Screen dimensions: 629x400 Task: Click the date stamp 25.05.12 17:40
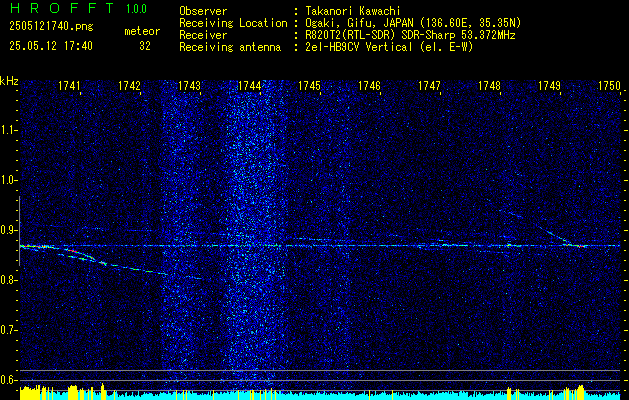click(x=51, y=46)
